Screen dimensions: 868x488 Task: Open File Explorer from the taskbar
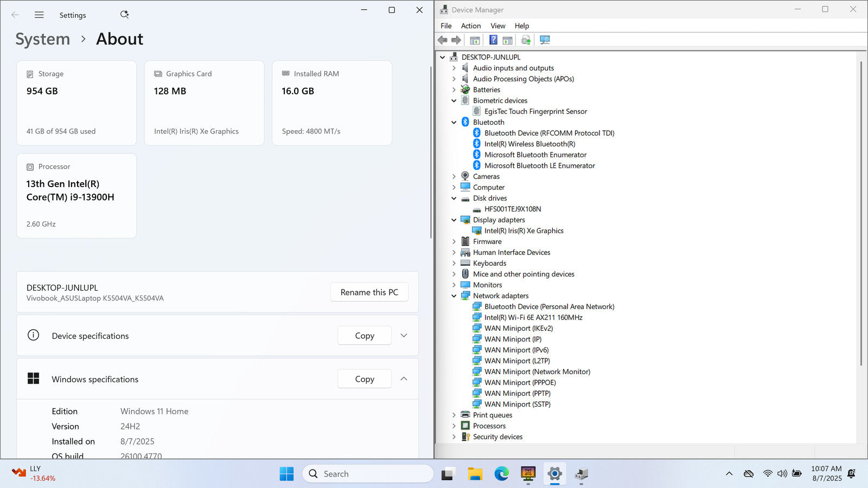475,474
